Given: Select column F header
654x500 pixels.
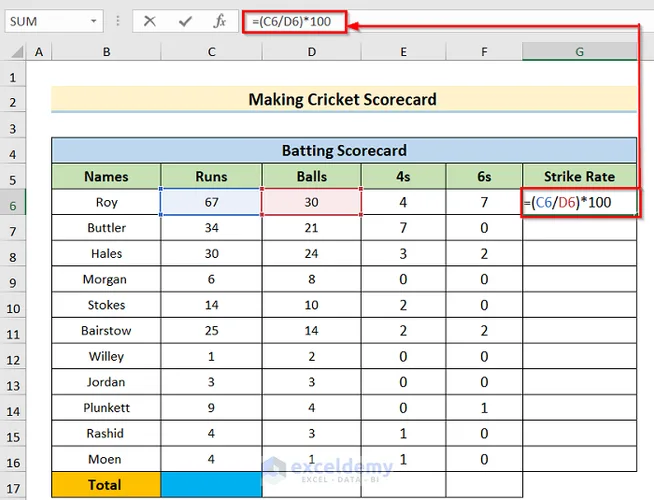Looking at the screenshot, I should 484,52.
